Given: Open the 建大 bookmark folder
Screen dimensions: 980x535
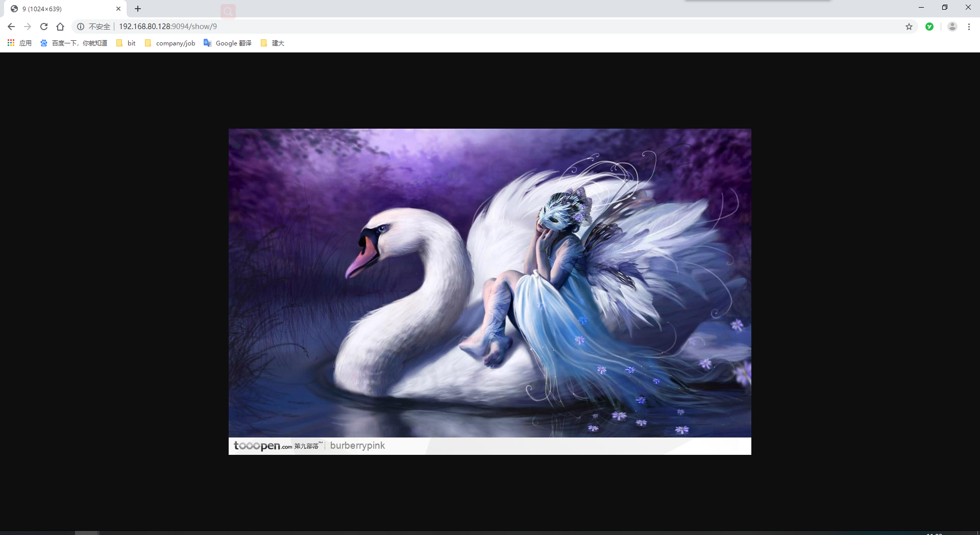Looking at the screenshot, I should tap(272, 43).
